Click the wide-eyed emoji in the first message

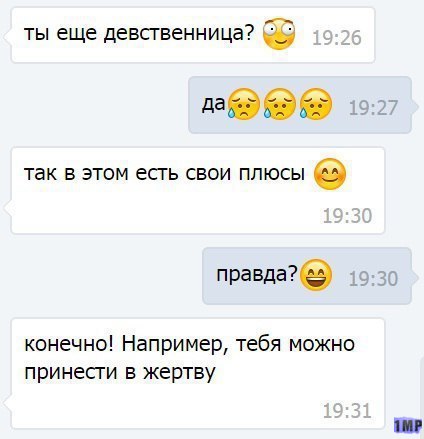tap(279, 34)
